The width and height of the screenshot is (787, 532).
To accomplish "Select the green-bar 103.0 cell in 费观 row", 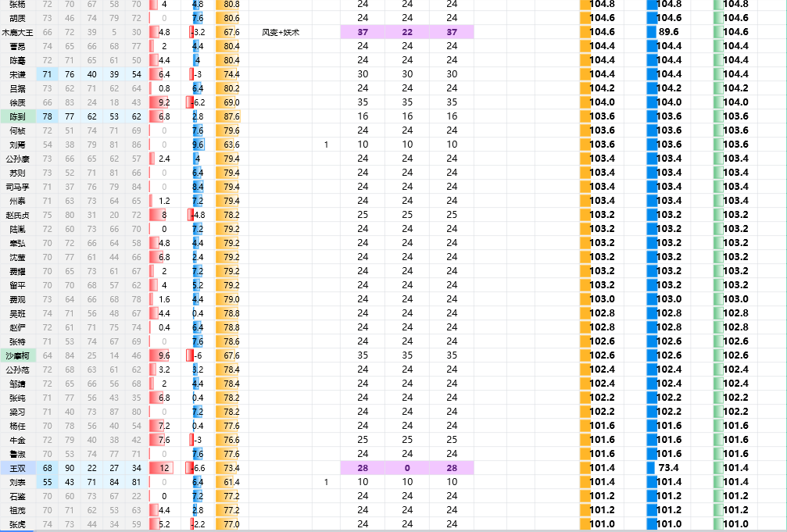I will coord(735,299).
